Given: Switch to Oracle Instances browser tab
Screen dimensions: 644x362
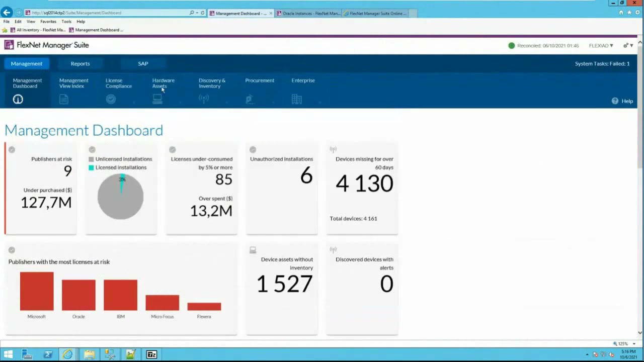Looking at the screenshot, I should 308,14.
